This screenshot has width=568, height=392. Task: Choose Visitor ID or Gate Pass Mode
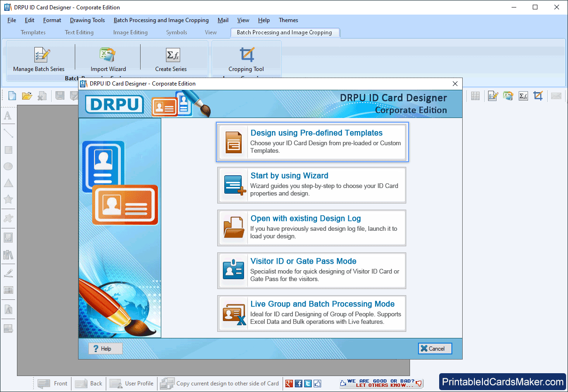(x=312, y=270)
